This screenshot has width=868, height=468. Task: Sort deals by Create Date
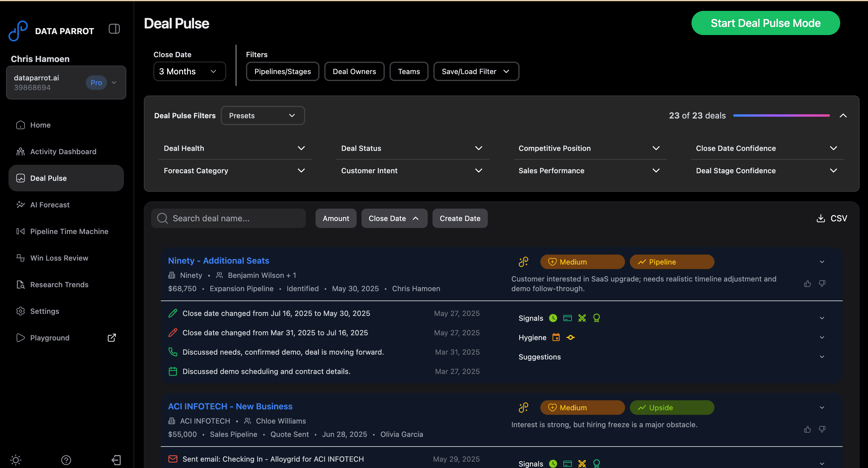460,218
